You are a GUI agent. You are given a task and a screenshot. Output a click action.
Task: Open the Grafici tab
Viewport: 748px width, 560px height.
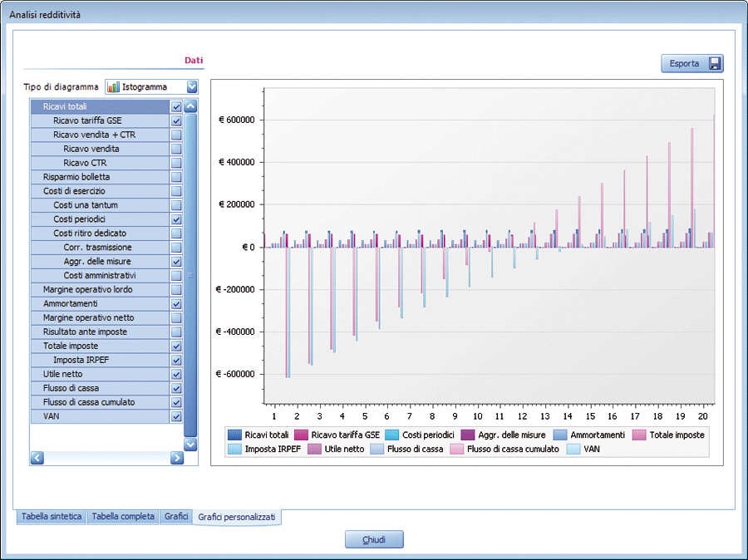(176, 516)
